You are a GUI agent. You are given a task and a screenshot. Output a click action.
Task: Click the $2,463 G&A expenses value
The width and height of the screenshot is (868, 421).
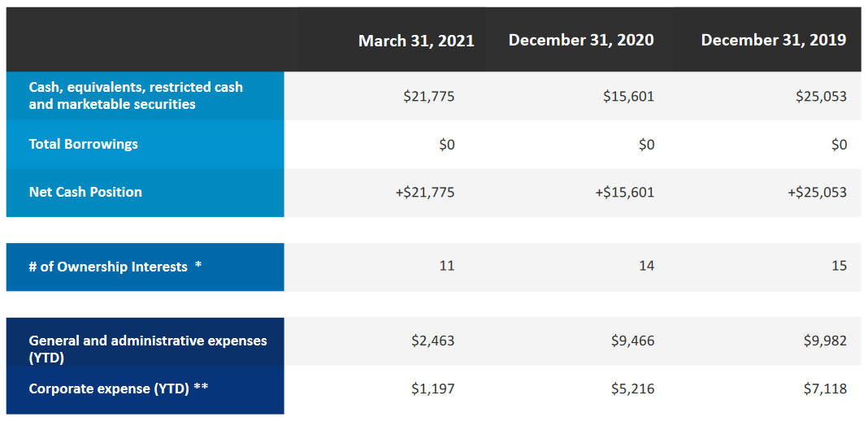(432, 341)
